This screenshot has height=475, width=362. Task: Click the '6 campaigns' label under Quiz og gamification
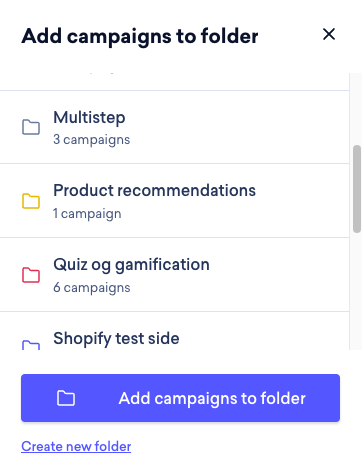(x=92, y=287)
